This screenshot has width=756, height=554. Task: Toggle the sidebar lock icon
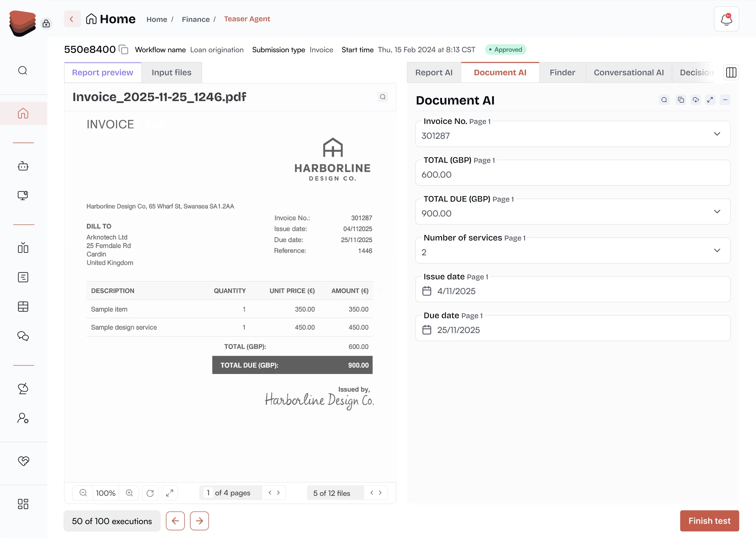46,23
